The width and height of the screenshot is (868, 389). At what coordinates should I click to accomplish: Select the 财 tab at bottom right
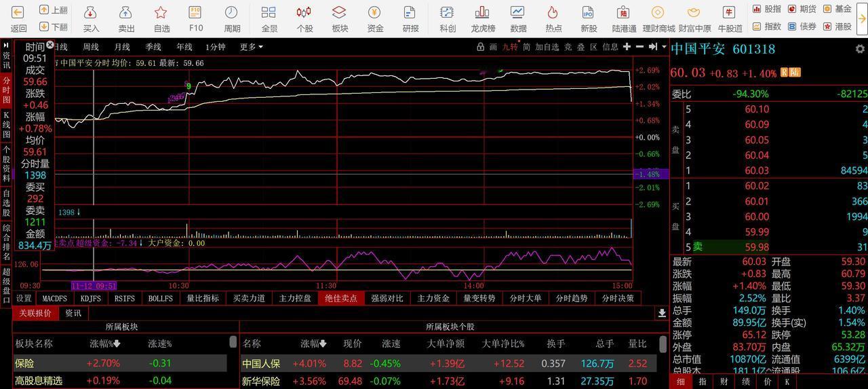pos(724,382)
